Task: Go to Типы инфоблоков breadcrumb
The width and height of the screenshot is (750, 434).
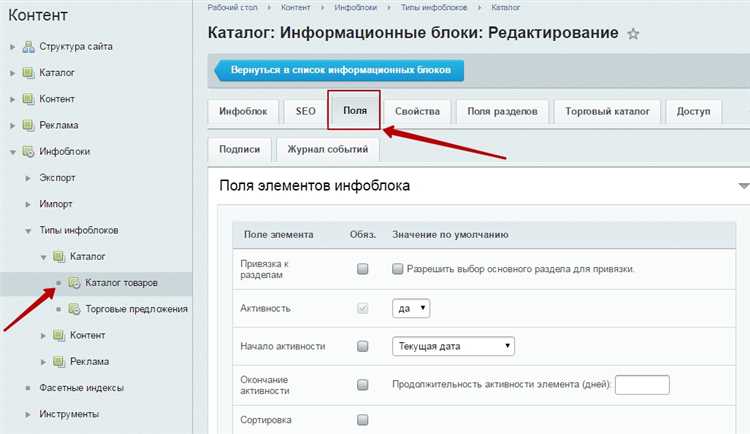Action: coord(434,8)
